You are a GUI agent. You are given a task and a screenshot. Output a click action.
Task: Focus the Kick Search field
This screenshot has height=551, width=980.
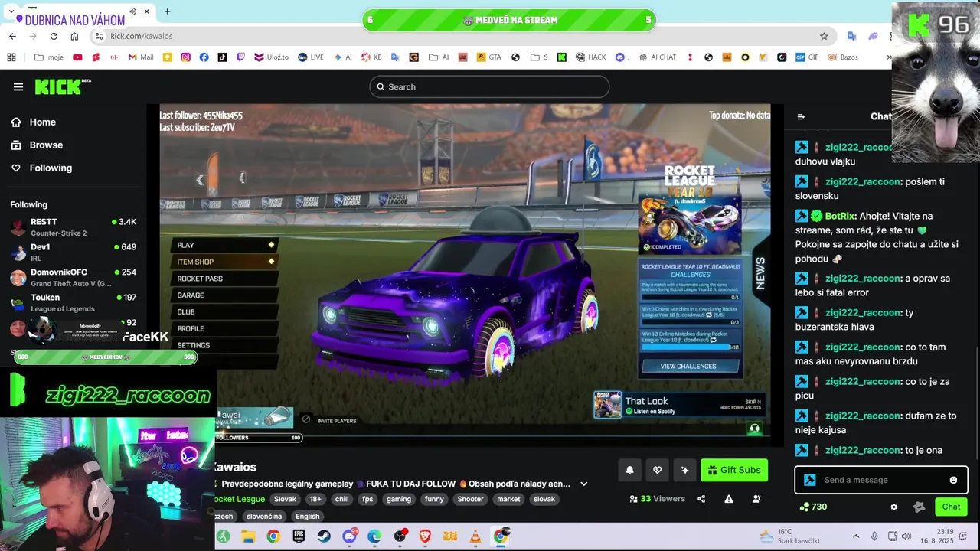[489, 86]
